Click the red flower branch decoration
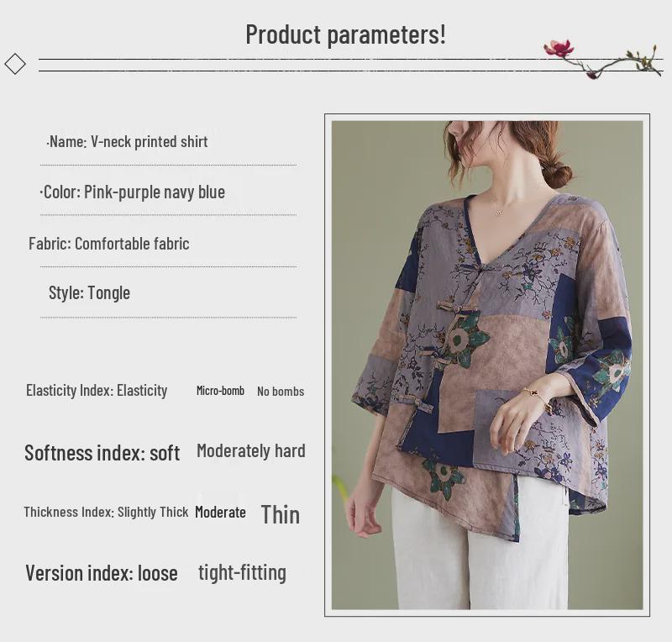The height and width of the screenshot is (642, 672). (602, 59)
